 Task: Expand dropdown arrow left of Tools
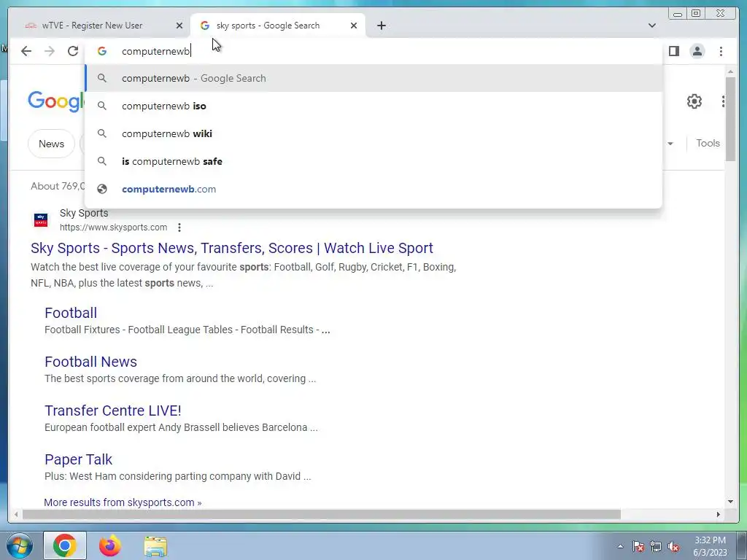pyautogui.click(x=670, y=144)
